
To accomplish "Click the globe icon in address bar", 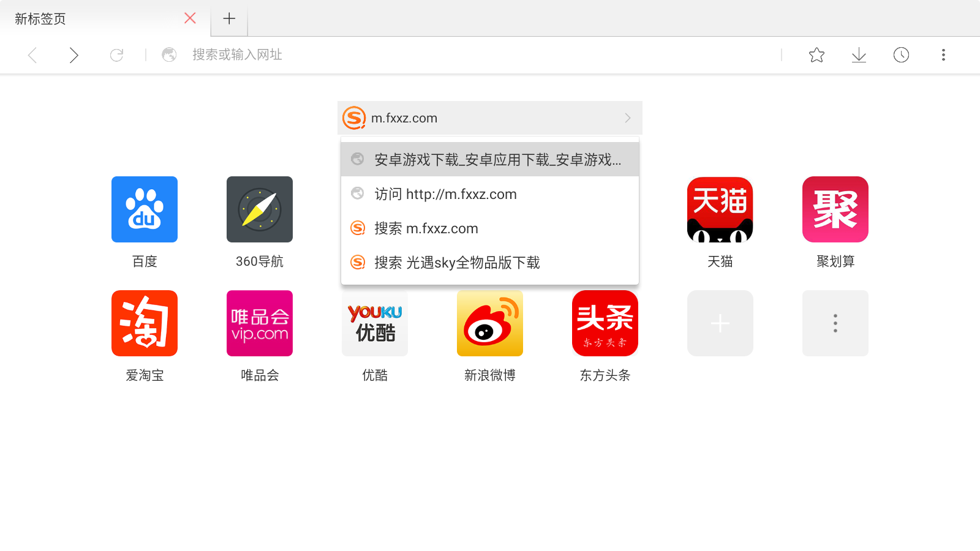I will pyautogui.click(x=169, y=55).
